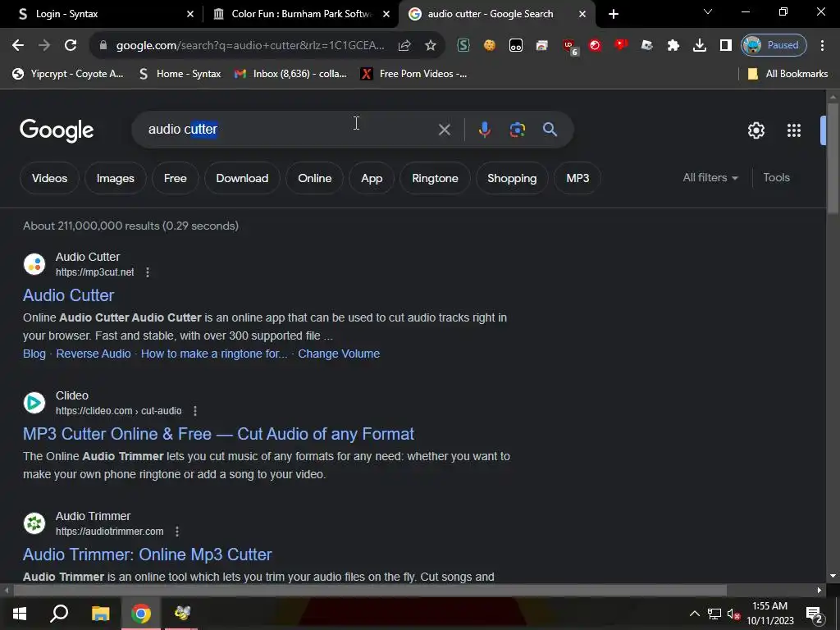
Task: Open the Chrome downloads icon
Action: tap(699, 46)
